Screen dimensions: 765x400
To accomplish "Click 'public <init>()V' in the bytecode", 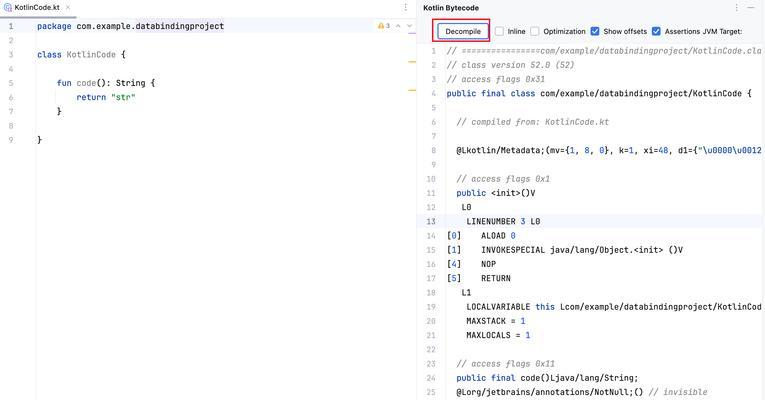I will pos(496,193).
